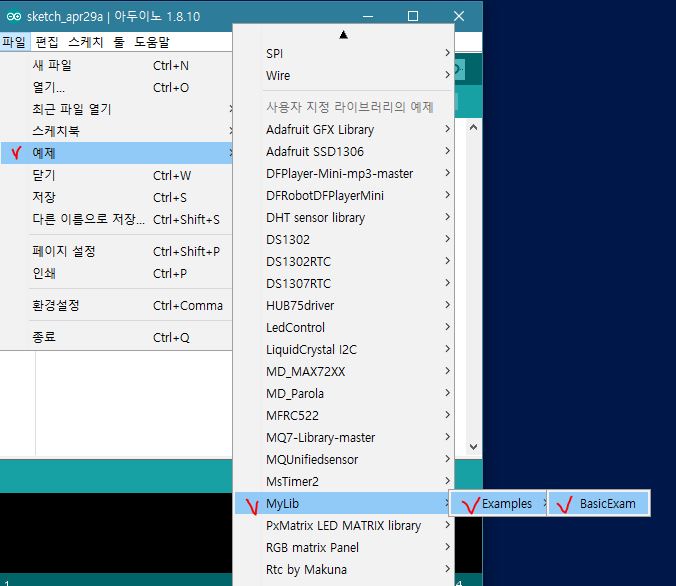
Task: Select the MD_Parola library entry
Action: point(344,393)
